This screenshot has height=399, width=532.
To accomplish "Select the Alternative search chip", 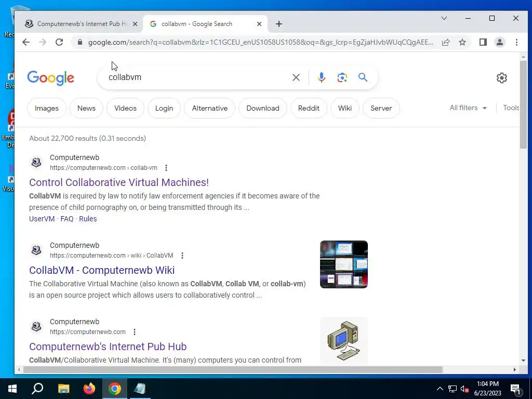I will [x=210, y=108].
